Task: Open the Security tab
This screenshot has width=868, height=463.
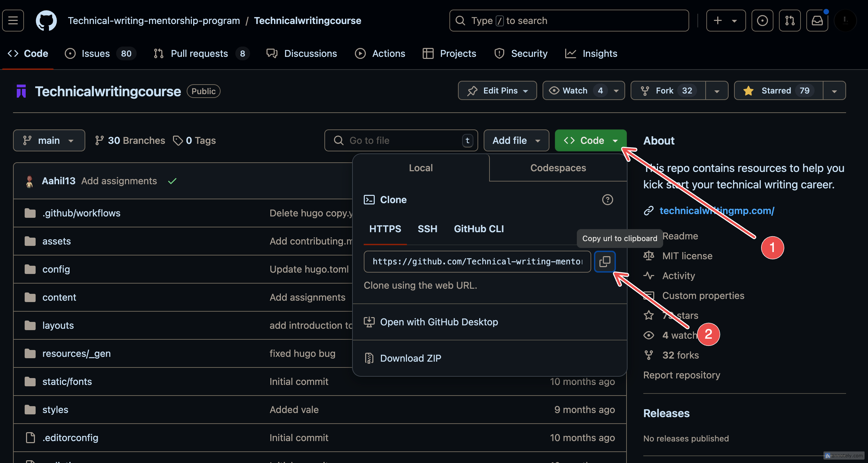Action: pos(521,53)
